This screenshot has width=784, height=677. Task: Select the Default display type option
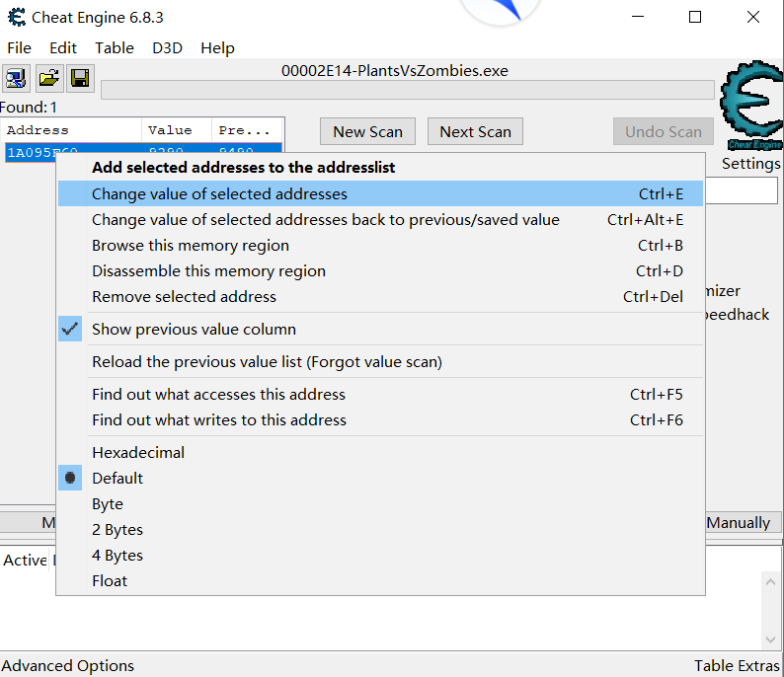(x=118, y=479)
